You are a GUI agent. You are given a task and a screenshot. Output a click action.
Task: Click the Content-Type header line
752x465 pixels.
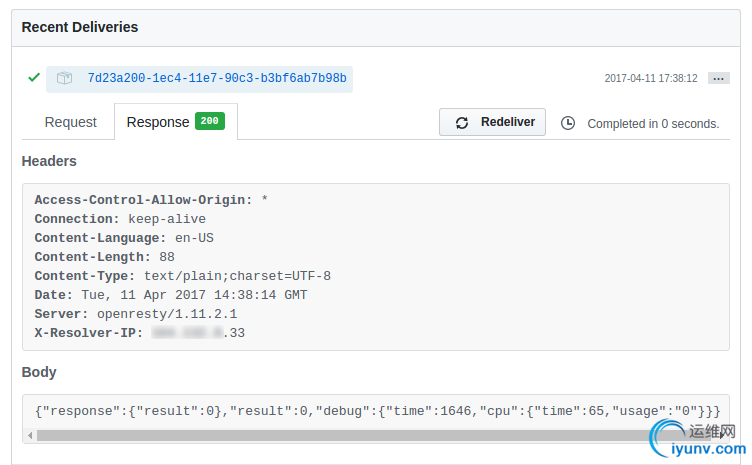[x=182, y=276]
